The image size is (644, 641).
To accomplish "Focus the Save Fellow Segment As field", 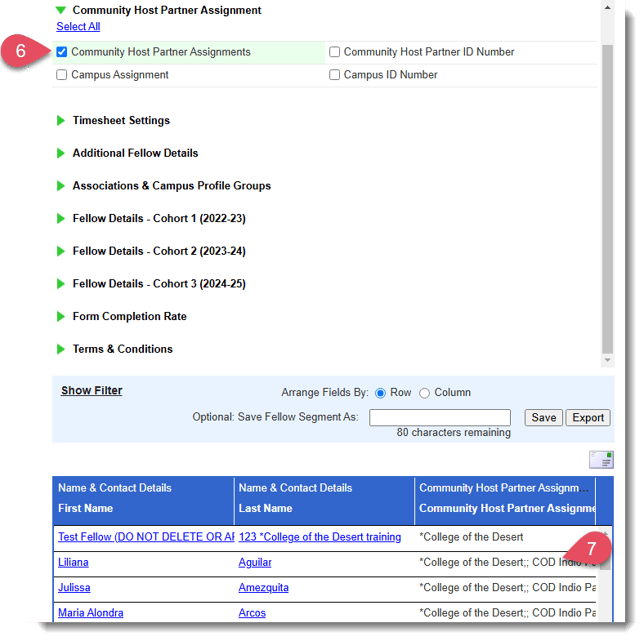I will (x=439, y=418).
